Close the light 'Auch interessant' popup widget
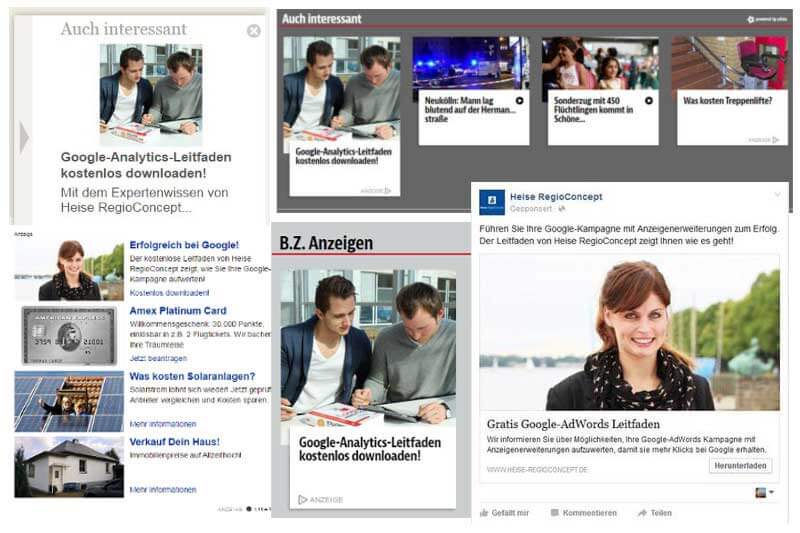 pos(254,31)
